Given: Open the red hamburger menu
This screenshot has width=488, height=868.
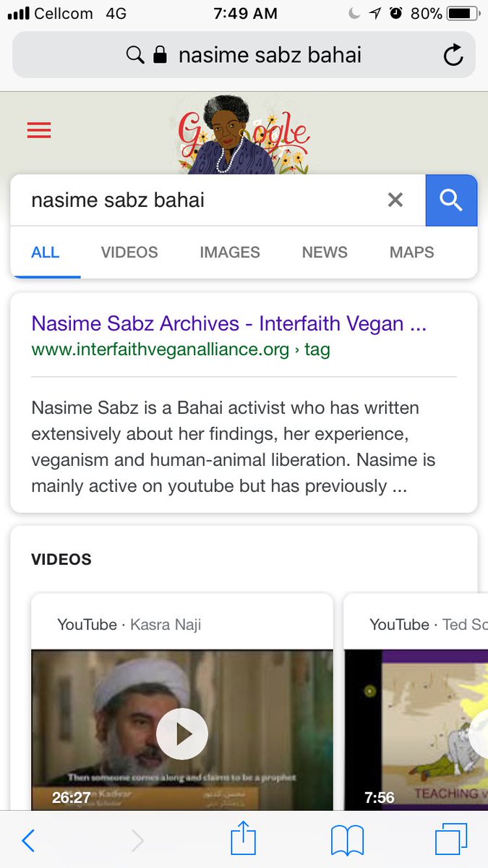Looking at the screenshot, I should [39, 130].
